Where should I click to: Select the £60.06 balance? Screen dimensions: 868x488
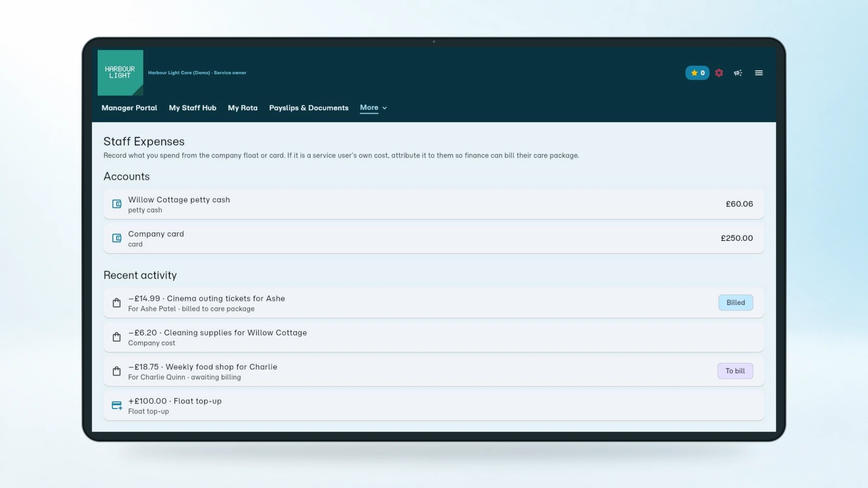[739, 204]
